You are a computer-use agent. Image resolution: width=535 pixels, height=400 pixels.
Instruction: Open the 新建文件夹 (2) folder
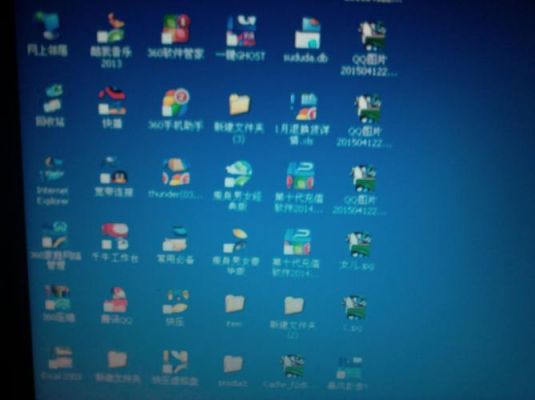[293, 317]
